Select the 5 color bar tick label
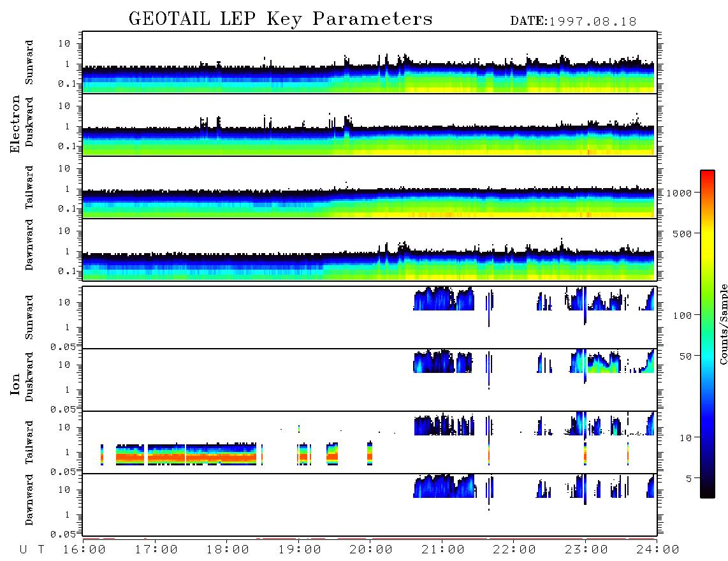 pyautogui.click(x=688, y=479)
